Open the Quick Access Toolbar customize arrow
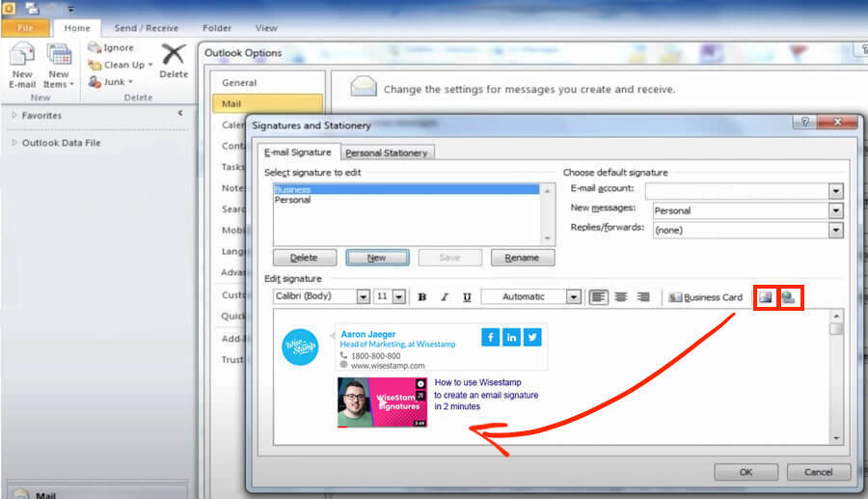868x499 pixels. [x=70, y=9]
